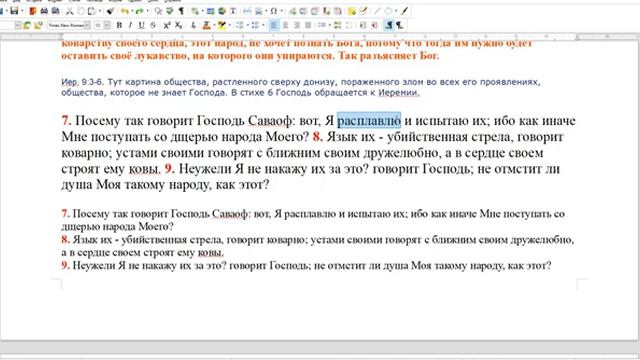
Task: Show the draw functions toolbar
Action: [404, 11]
